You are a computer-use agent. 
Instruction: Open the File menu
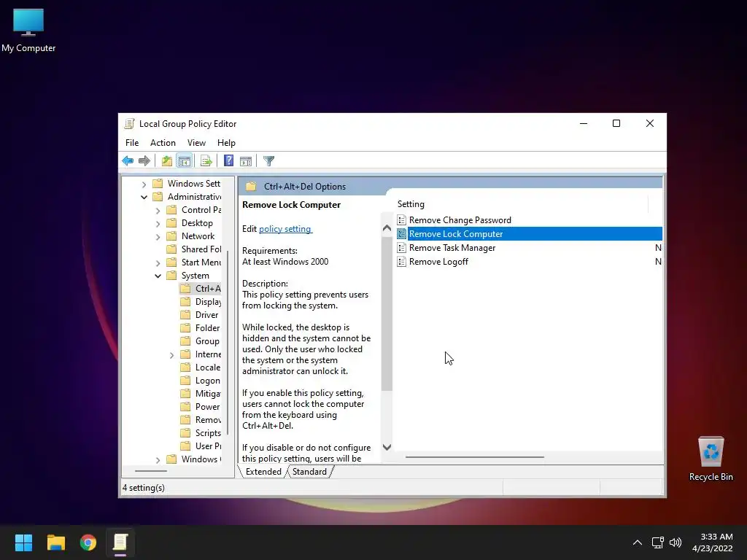(x=132, y=143)
